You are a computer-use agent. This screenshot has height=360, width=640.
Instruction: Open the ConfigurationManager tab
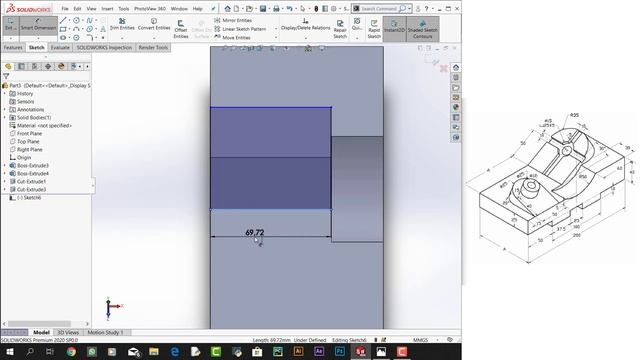[x=35, y=66]
